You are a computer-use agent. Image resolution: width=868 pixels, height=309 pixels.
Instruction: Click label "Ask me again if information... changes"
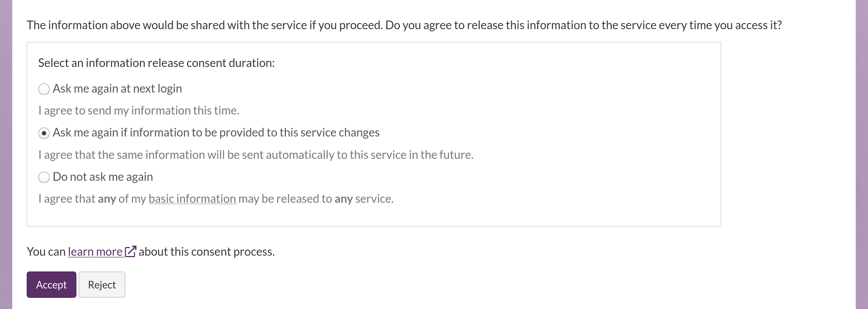click(x=216, y=133)
